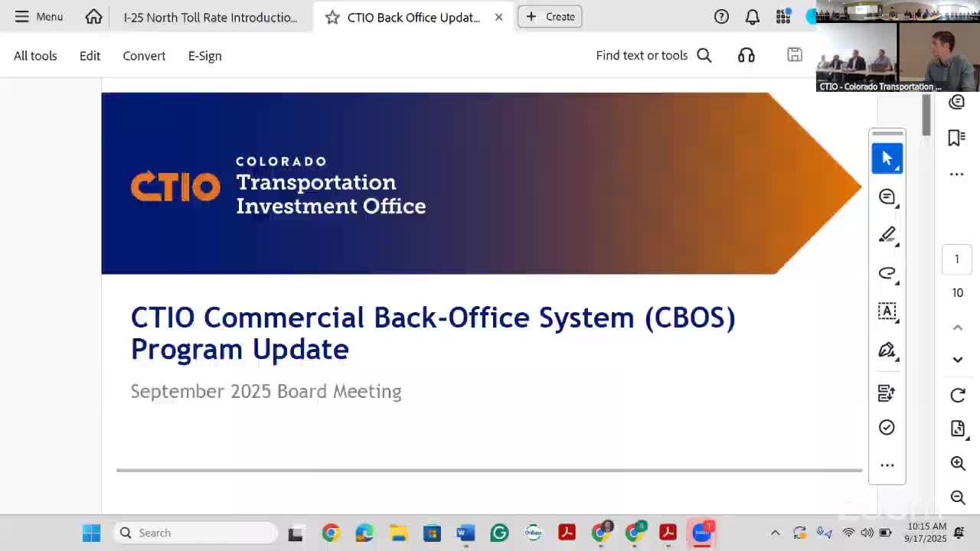Click Transportation Investment Office banner text
This screenshot has height=551, width=980.
330,194
